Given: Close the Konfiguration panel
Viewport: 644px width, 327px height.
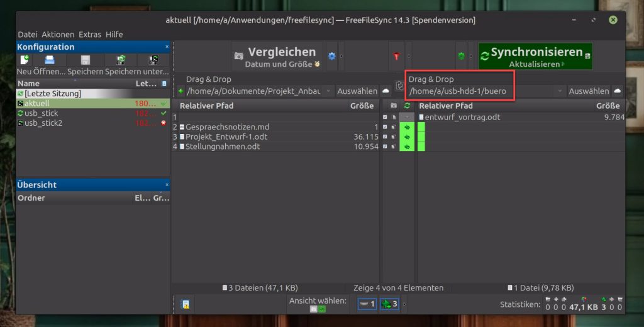Looking at the screenshot, I should 167,47.
